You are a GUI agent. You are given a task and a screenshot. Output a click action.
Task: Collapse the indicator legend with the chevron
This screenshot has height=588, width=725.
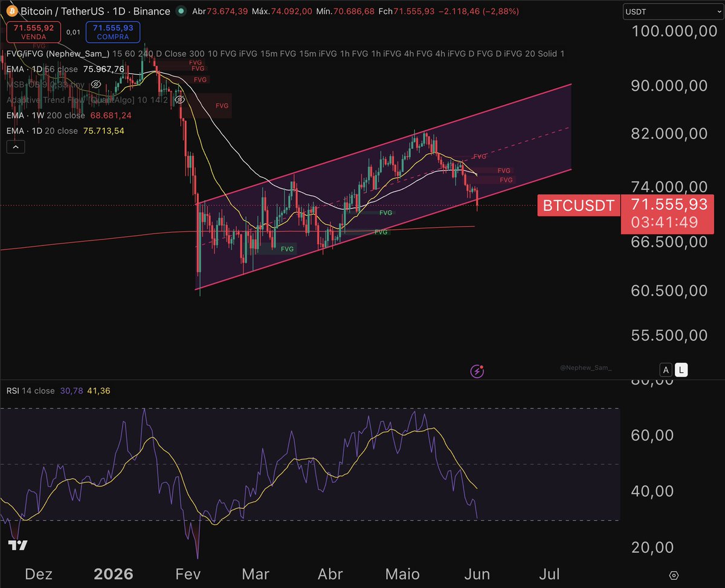click(x=16, y=147)
